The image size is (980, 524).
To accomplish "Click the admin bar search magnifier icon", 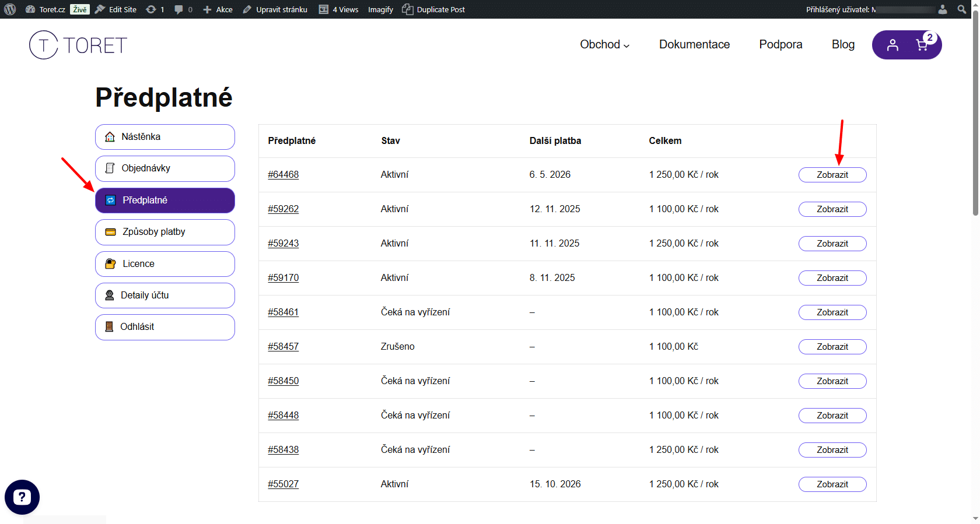I will coord(962,9).
